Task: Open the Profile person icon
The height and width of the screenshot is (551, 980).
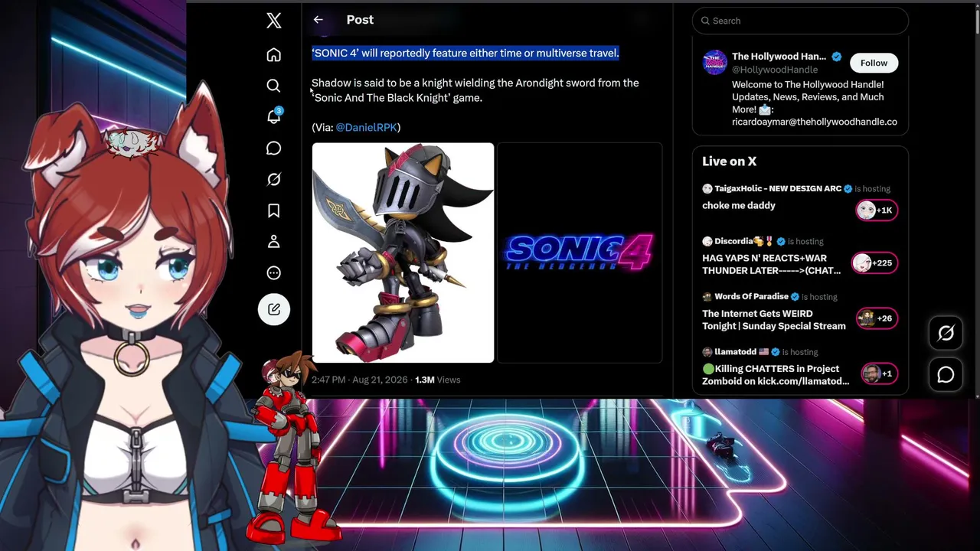Action: pos(273,242)
